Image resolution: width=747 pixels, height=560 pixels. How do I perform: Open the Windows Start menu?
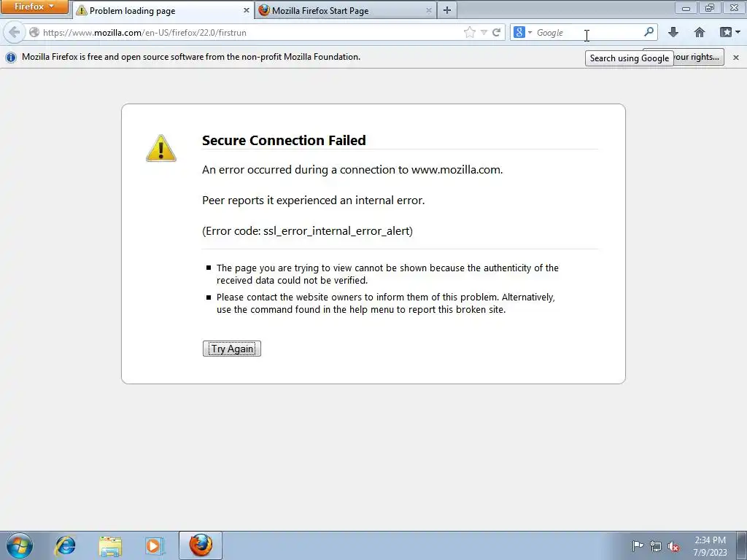coord(20,545)
